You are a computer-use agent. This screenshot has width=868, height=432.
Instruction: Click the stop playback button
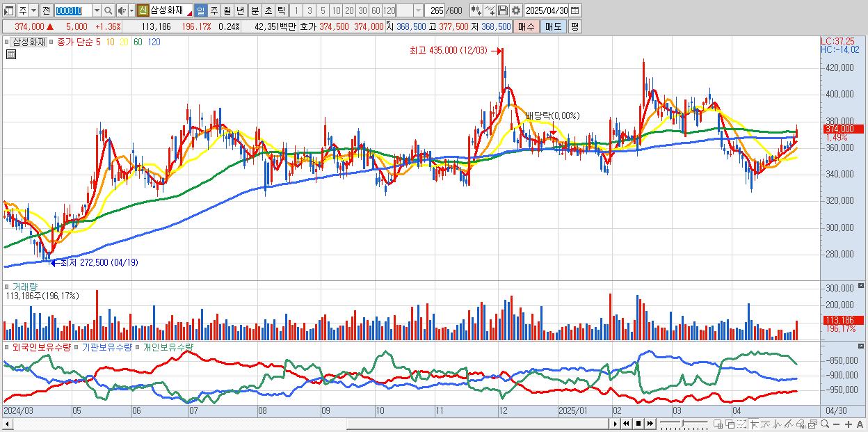point(638,424)
